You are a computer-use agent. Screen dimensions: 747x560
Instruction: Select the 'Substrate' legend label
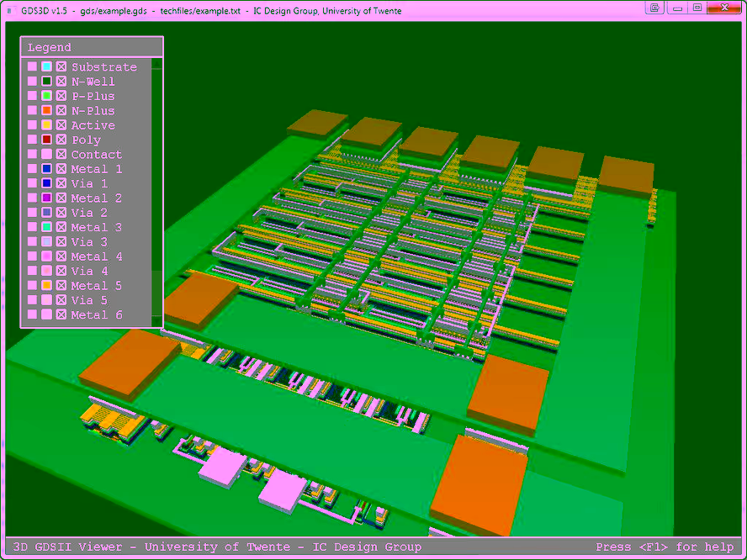pos(104,67)
